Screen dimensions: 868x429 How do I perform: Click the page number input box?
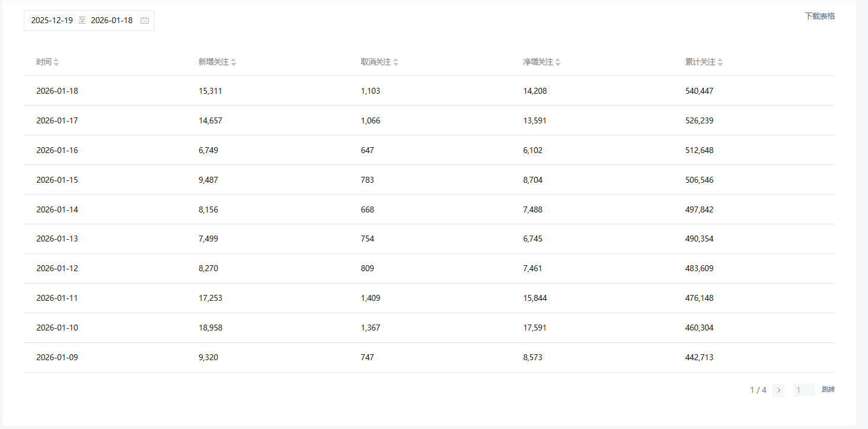click(x=803, y=390)
